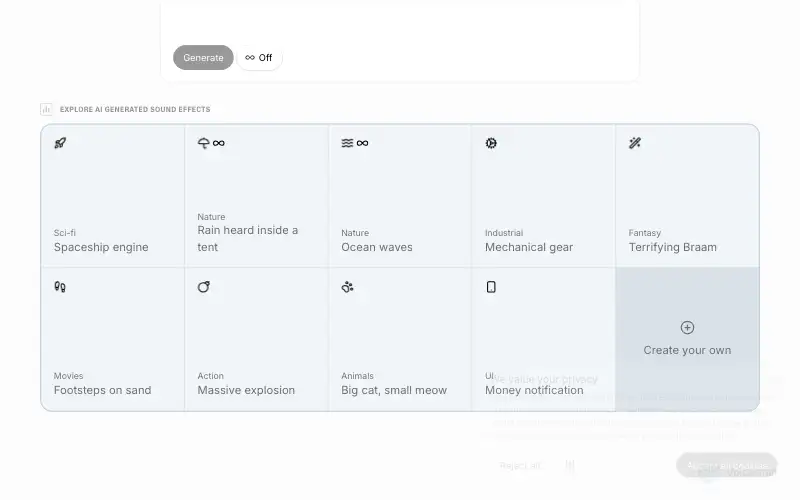The height and width of the screenshot is (500, 800).
Task: Click the paw icon on Big cat card
Action: pos(347,287)
